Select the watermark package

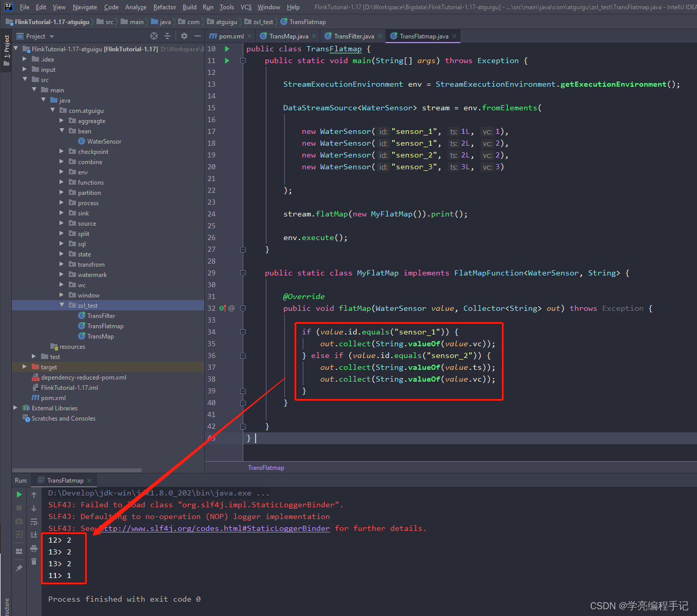(x=92, y=275)
